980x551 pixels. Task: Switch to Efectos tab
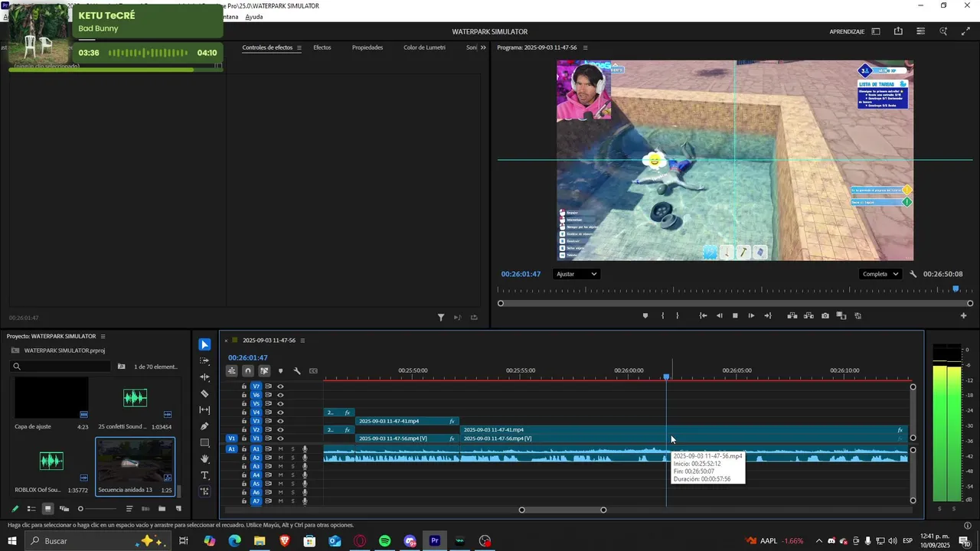point(322,47)
